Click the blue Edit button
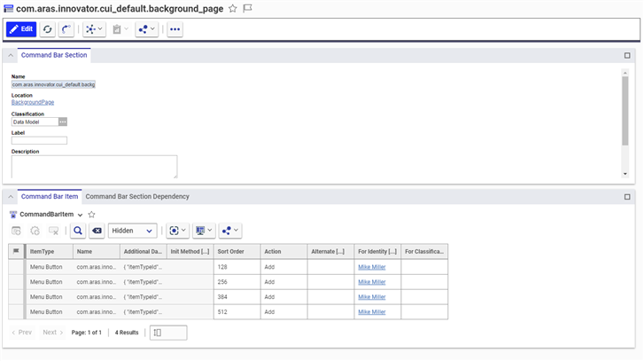 pyautogui.click(x=21, y=29)
